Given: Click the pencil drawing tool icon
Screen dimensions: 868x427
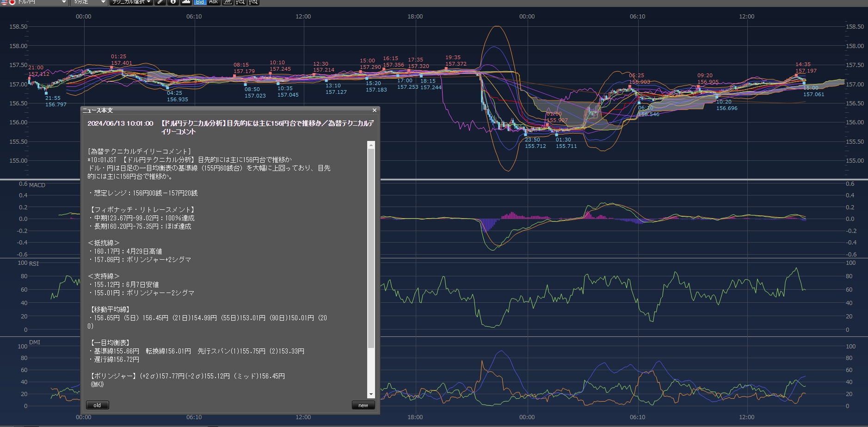Looking at the screenshot, I should (x=160, y=2).
